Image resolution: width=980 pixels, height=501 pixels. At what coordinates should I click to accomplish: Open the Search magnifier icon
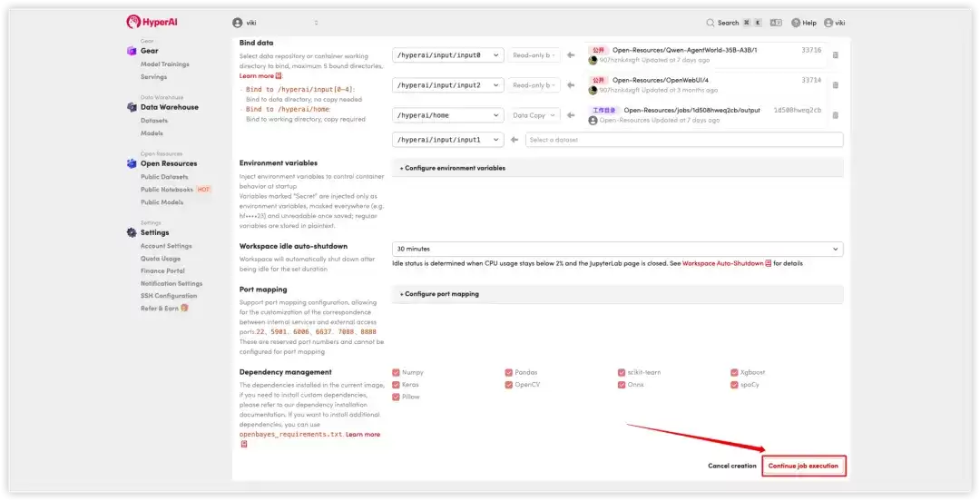click(710, 23)
